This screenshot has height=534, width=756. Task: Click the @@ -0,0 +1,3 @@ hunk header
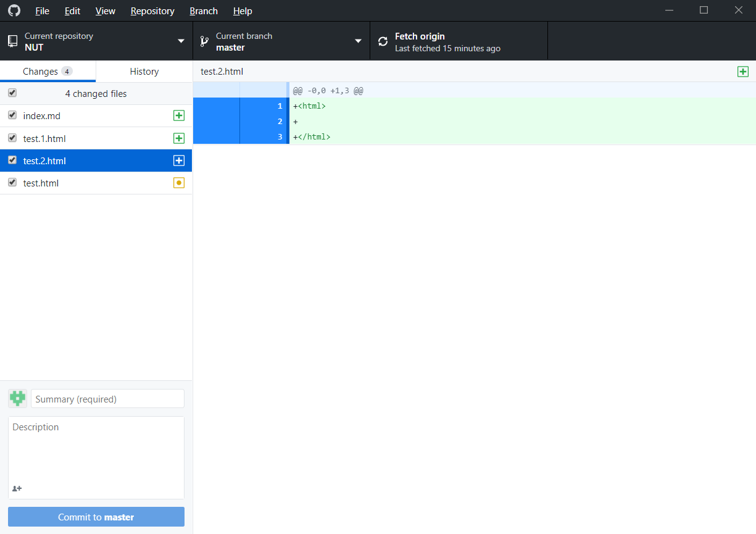328,91
